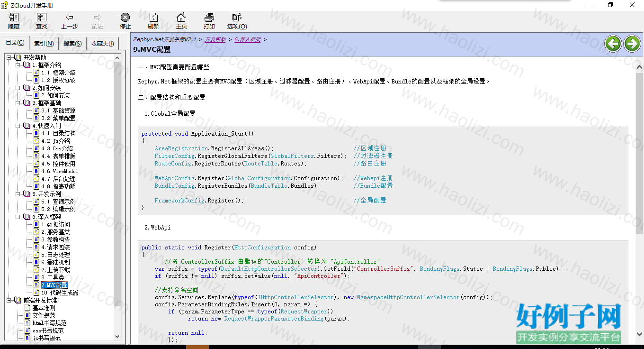
Task: Select 1.2 授权协议 in the tree
Action: point(58,80)
